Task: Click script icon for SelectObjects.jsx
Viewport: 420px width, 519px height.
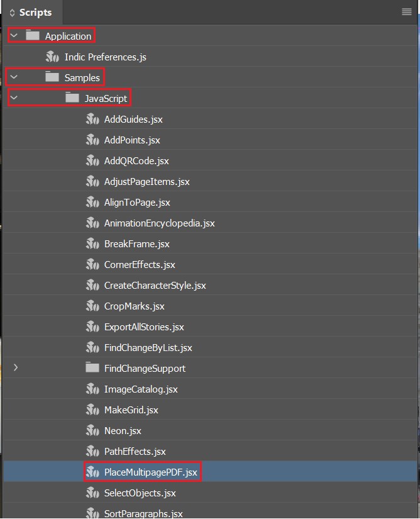Action: (x=92, y=493)
